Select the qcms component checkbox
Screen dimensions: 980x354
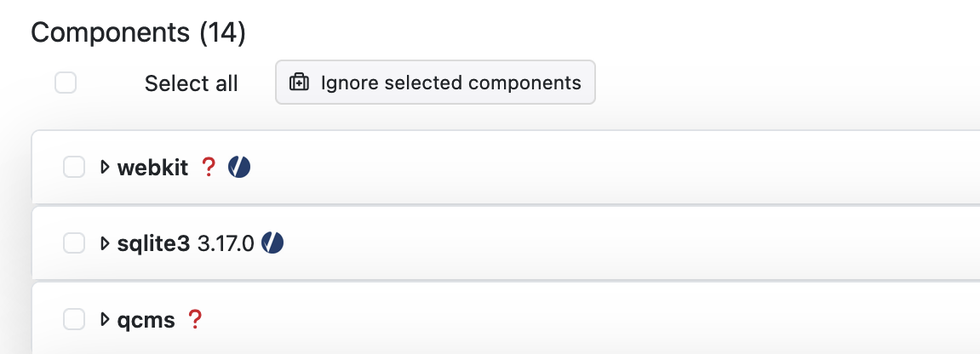[x=75, y=320]
